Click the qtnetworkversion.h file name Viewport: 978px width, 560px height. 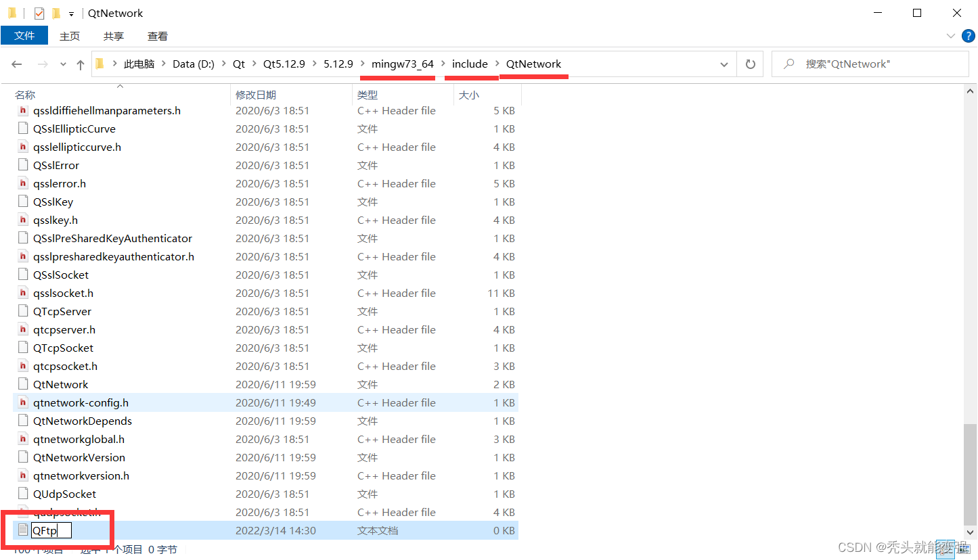pos(81,476)
